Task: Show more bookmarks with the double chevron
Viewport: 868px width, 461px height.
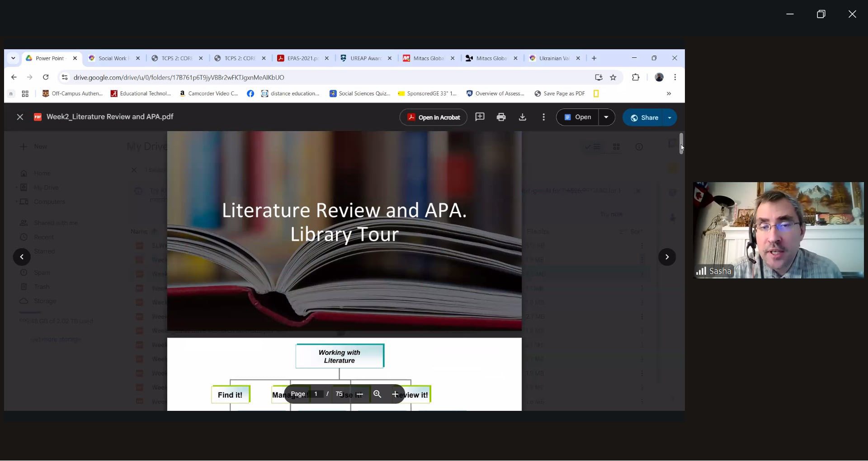Action: 669,94
